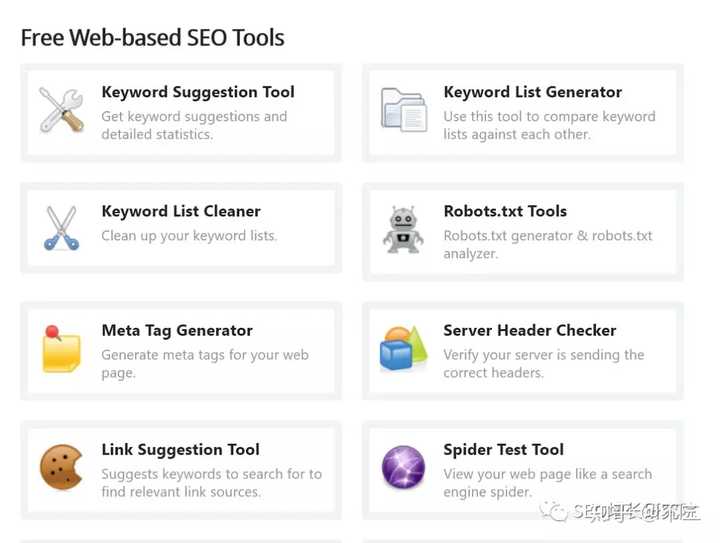Open the Spider Test Tool link
Screen dimensions: 720x543
503,450
